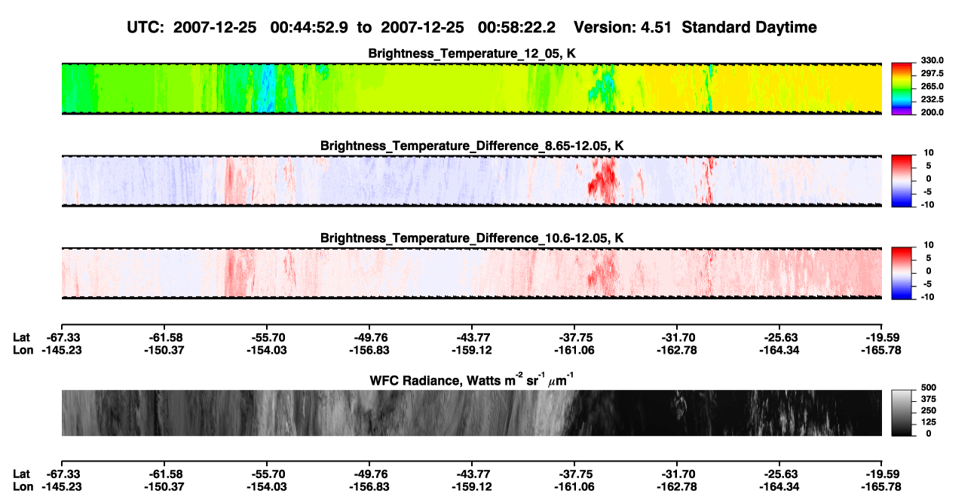Viewport: 980px width, 503px height.
Task: Click the 'Lat' label on the bottom axis
Action: pyautogui.click(x=21, y=474)
